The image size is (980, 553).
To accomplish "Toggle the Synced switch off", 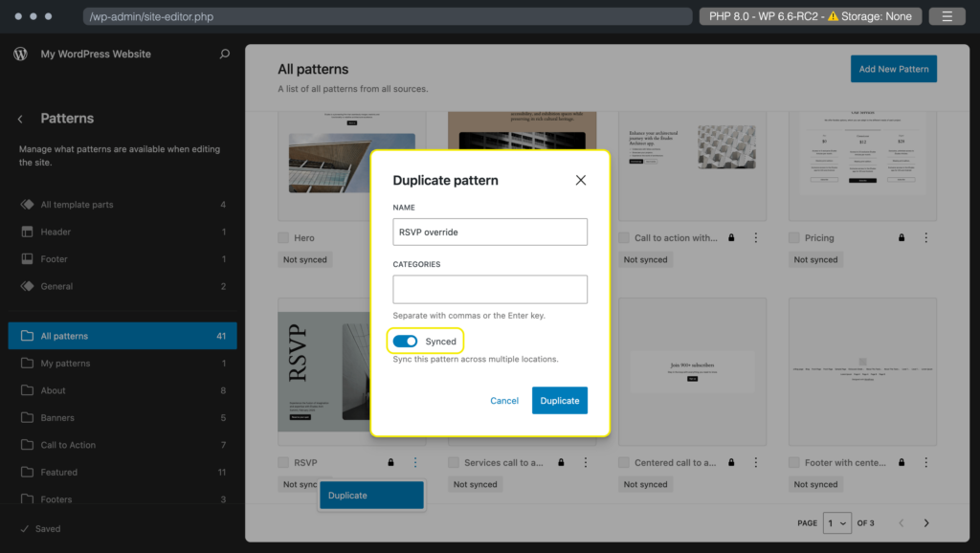I will 405,342.
